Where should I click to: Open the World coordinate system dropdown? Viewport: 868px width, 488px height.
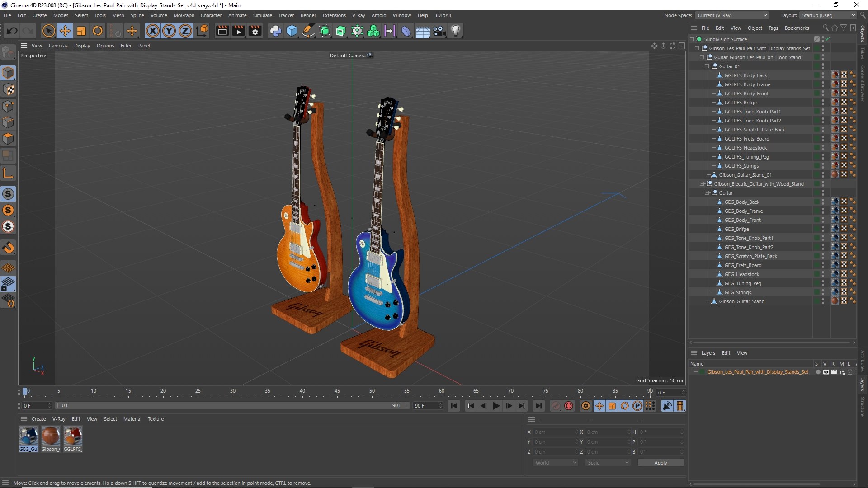(x=555, y=463)
